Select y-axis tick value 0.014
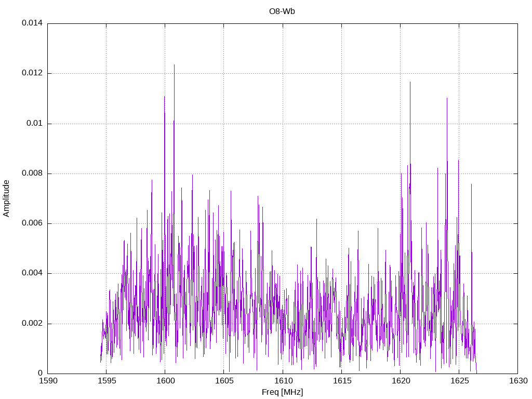 pyautogui.click(x=32, y=23)
